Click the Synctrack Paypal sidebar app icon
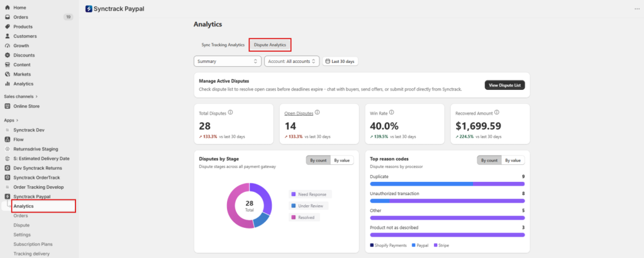 coord(8,196)
